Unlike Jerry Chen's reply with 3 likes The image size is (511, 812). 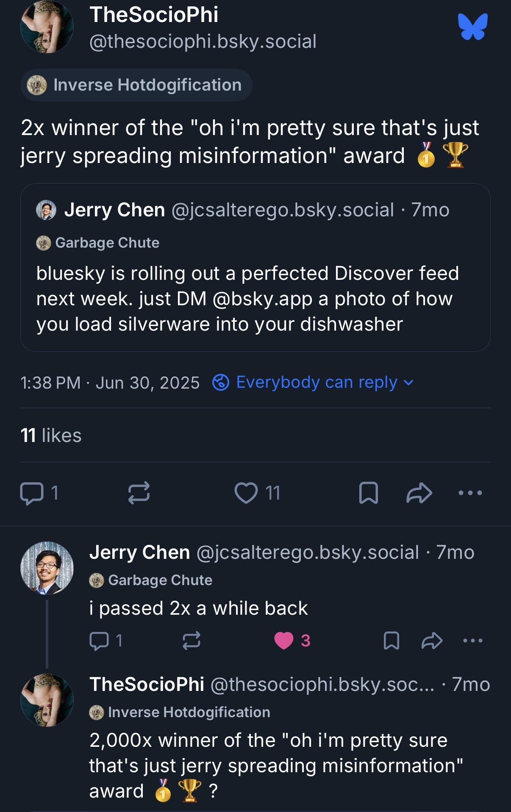point(284,641)
